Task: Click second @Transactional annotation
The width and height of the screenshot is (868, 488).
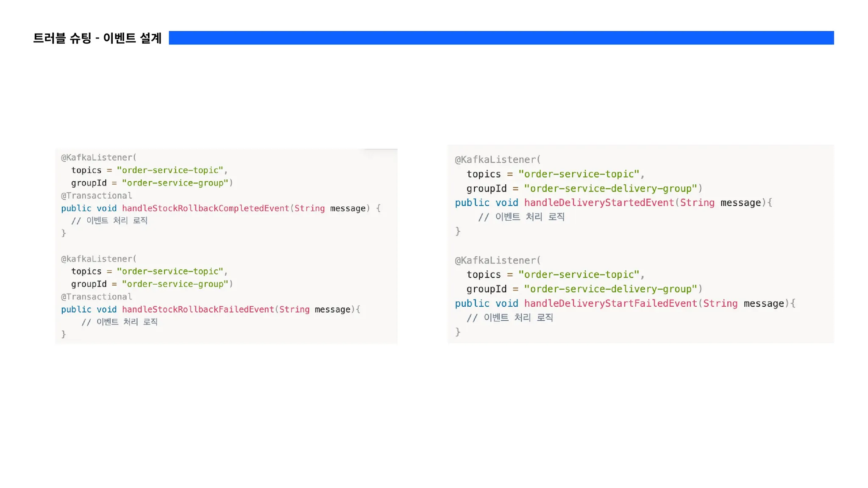Action: [96, 297]
